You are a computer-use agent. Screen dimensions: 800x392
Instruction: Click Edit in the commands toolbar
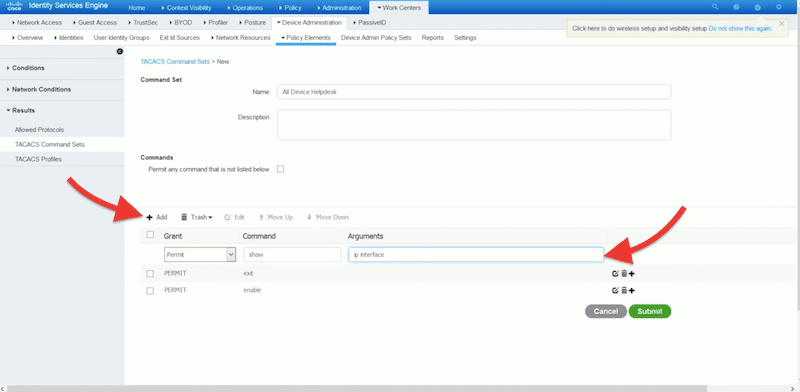click(234, 217)
